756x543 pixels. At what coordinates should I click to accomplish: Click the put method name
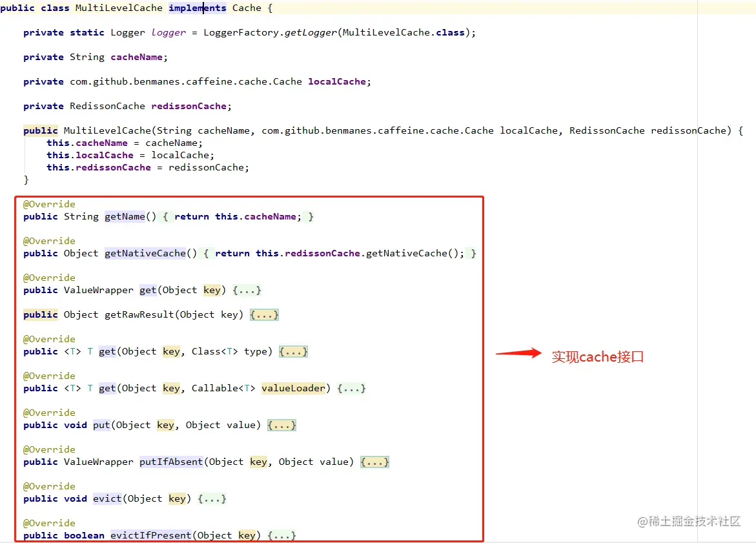(x=101, y=425)
